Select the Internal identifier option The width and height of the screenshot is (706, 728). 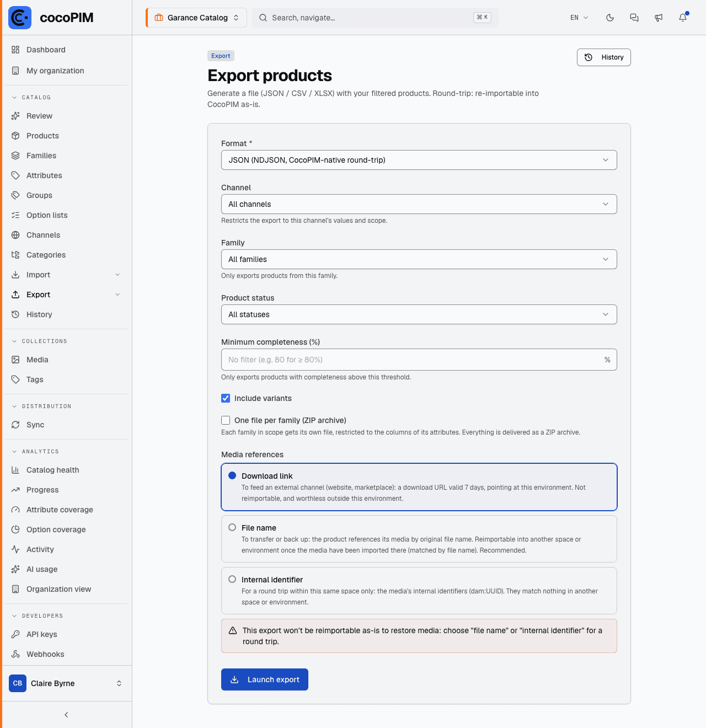[419, 591]
